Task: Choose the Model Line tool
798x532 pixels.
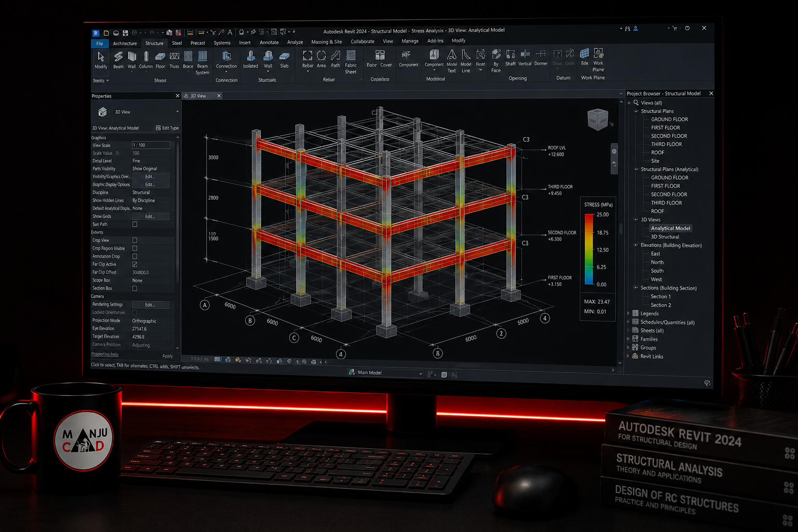Action: click(466, 61)
